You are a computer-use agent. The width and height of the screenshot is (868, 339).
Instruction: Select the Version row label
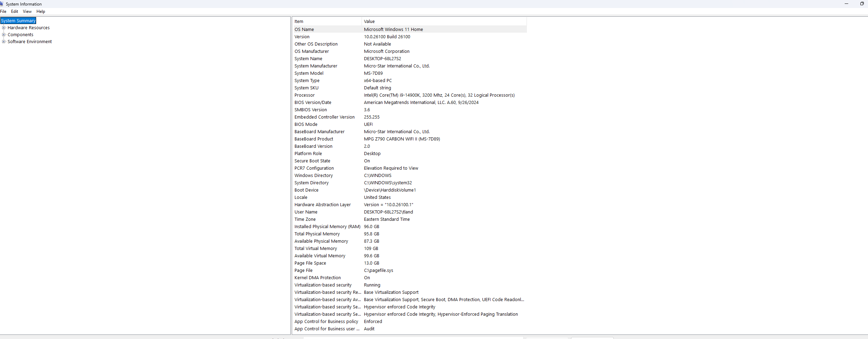(302, 37)
